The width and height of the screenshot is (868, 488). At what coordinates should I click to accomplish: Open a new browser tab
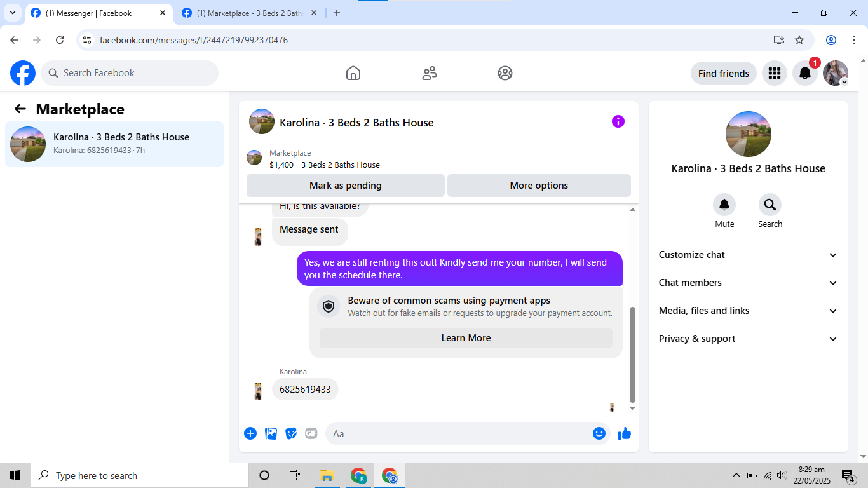[337, 13]
